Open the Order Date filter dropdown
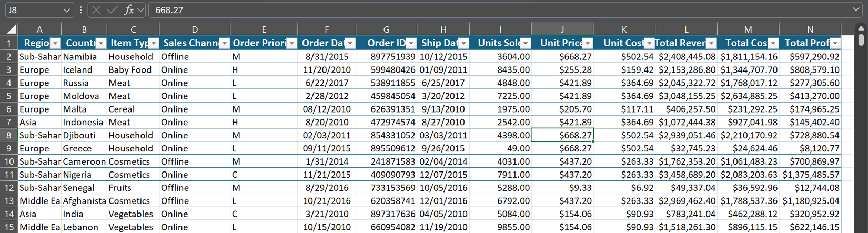 click(x=350, y=43)
